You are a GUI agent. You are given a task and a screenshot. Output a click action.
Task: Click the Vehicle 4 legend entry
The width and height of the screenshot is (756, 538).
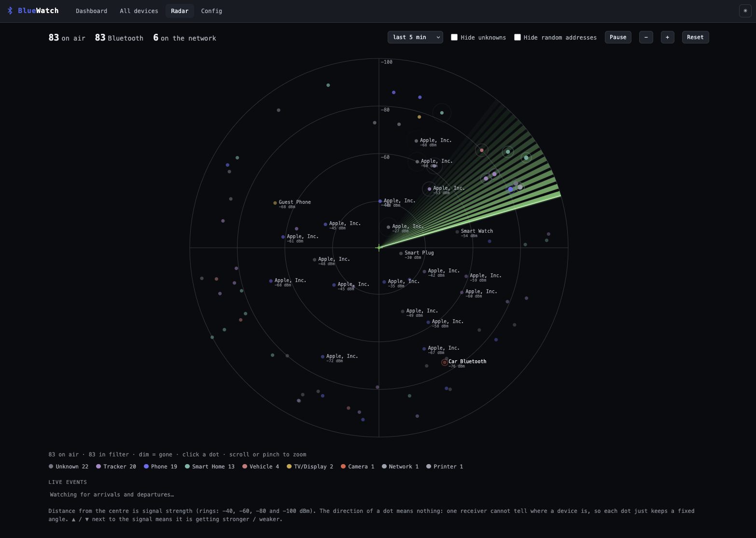click(x=261, y=467)
